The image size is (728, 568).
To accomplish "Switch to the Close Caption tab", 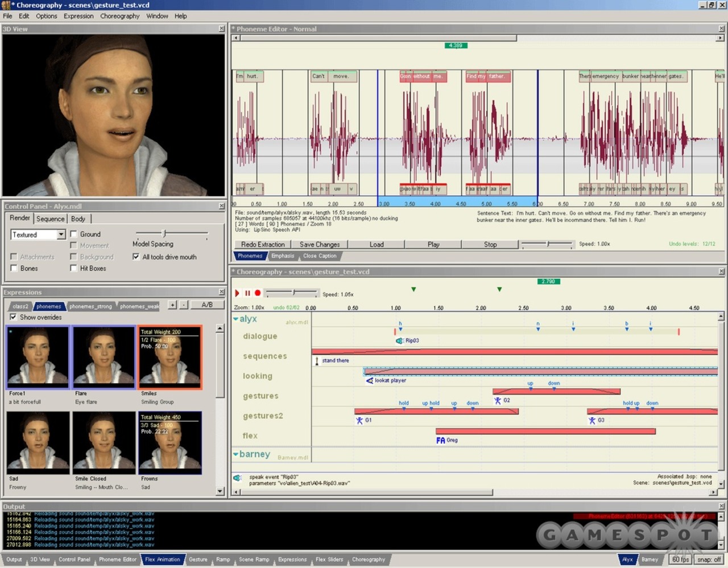I will (320, 256).
